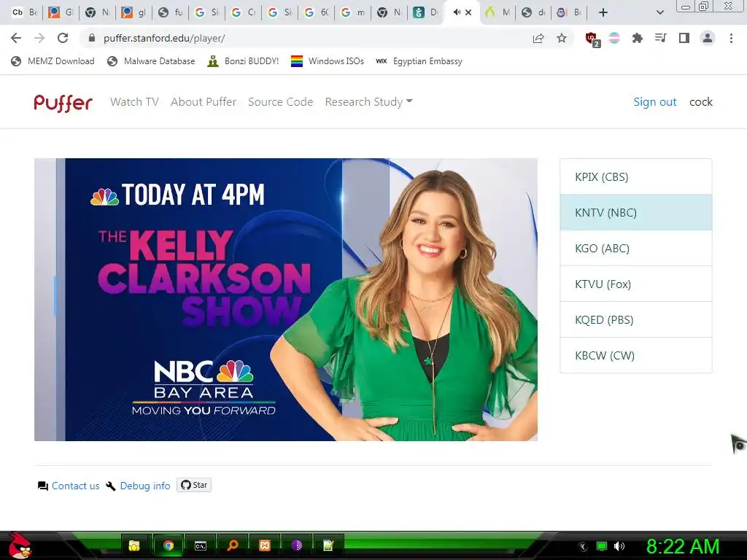The width and height of the screenshot is (747, 560).
Task: Click the lock icon beside the URL
Action: [x=92, y=38]
